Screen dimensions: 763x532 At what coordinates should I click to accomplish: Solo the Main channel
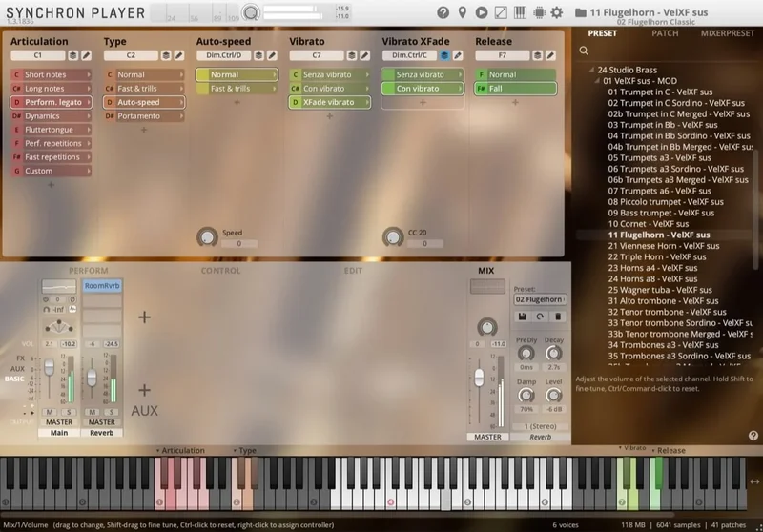coord(69,412)
